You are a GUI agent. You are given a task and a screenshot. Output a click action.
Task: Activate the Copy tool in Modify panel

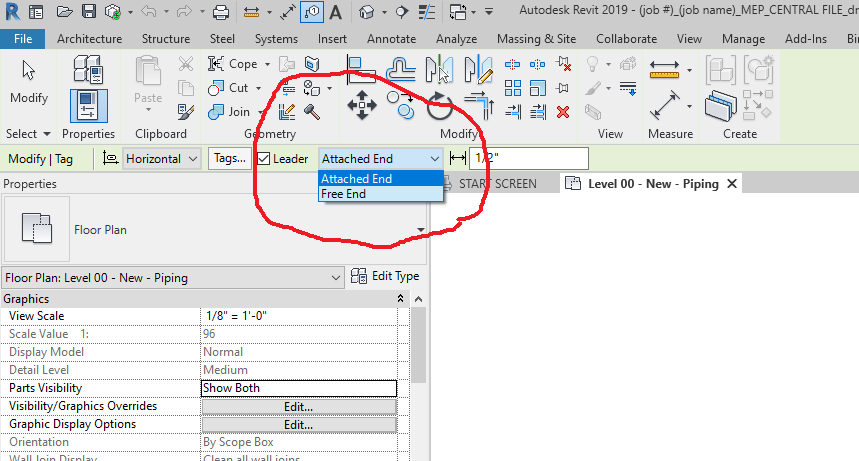point(400,105)
